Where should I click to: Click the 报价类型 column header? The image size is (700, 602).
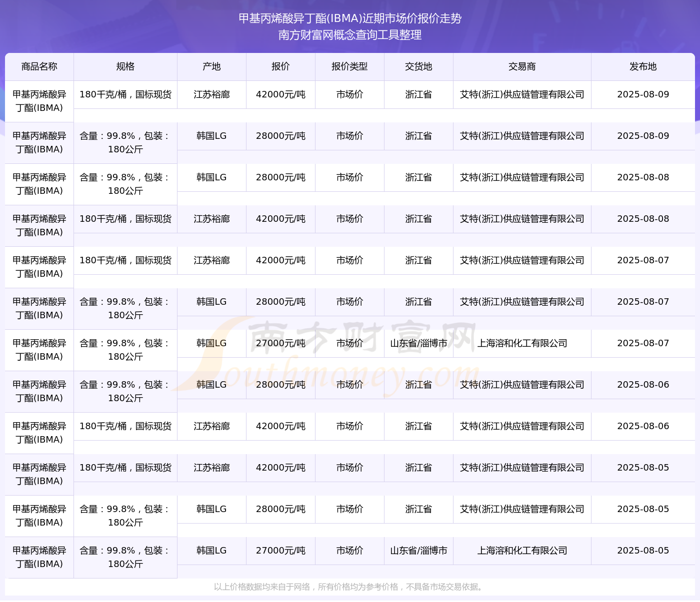click(349, 66)
